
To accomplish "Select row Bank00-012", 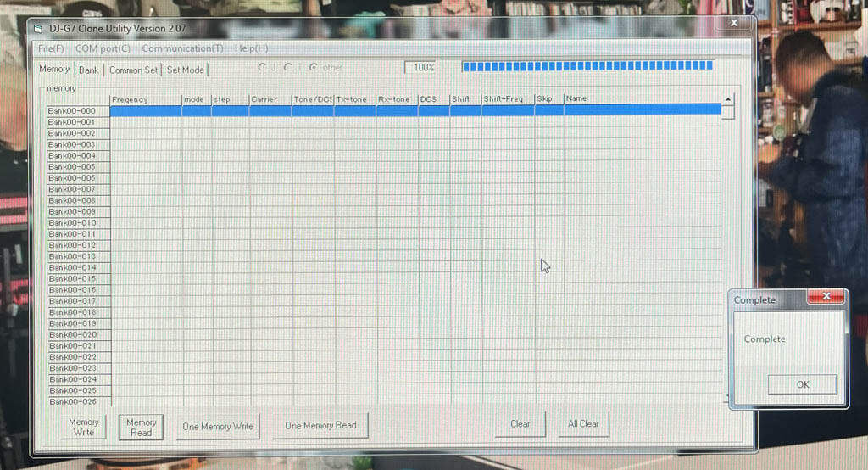I will (x=79, y=245).
